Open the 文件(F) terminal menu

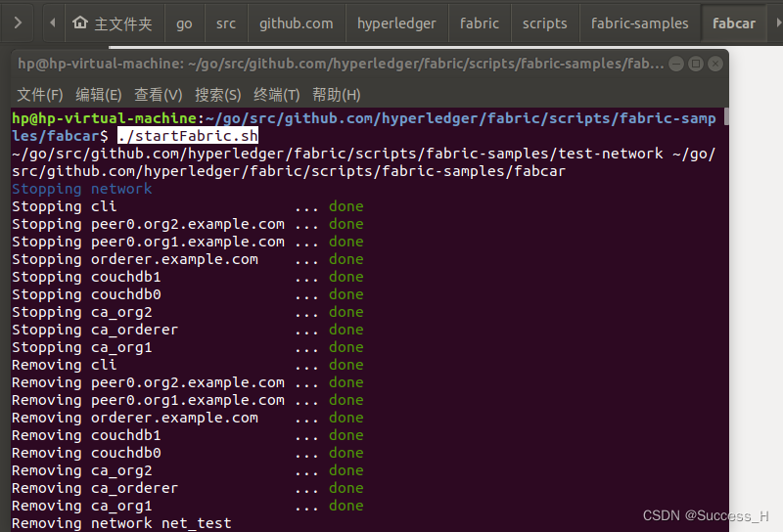[40, 94]
